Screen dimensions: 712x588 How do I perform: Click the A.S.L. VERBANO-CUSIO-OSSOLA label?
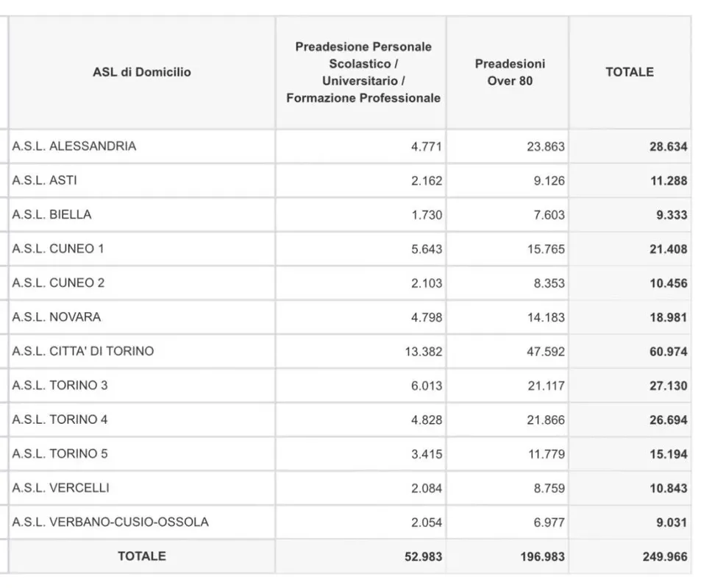tap(110, 522)
